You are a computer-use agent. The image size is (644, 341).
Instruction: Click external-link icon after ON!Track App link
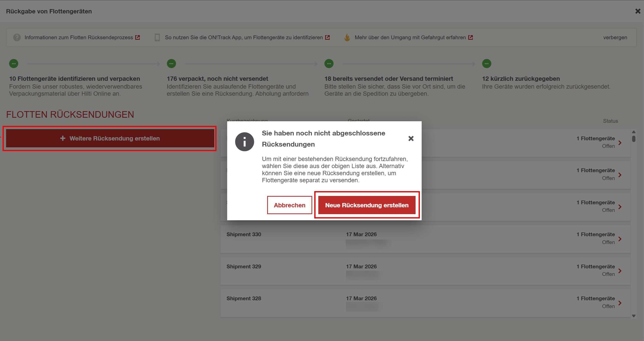pyautogui.click(x=327, y=37)
